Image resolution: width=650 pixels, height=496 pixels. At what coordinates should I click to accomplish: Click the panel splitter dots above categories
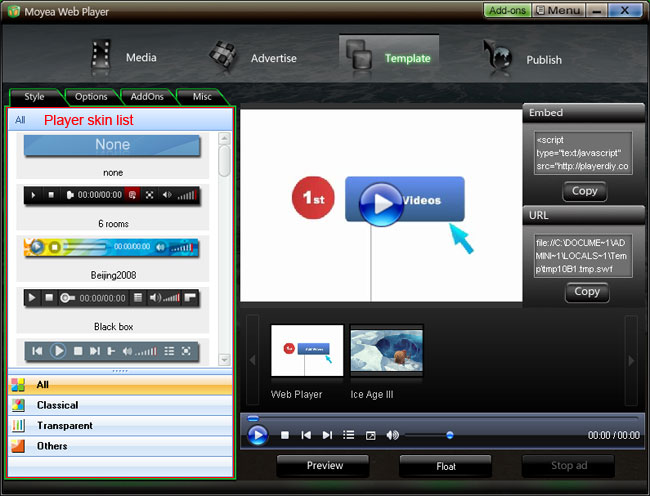coord(120,371)
